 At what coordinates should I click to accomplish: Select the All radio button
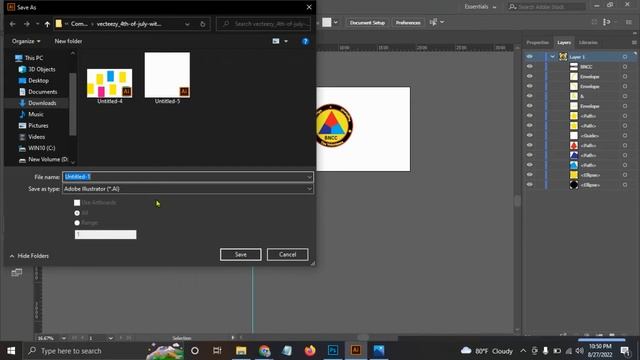(77, 213)
